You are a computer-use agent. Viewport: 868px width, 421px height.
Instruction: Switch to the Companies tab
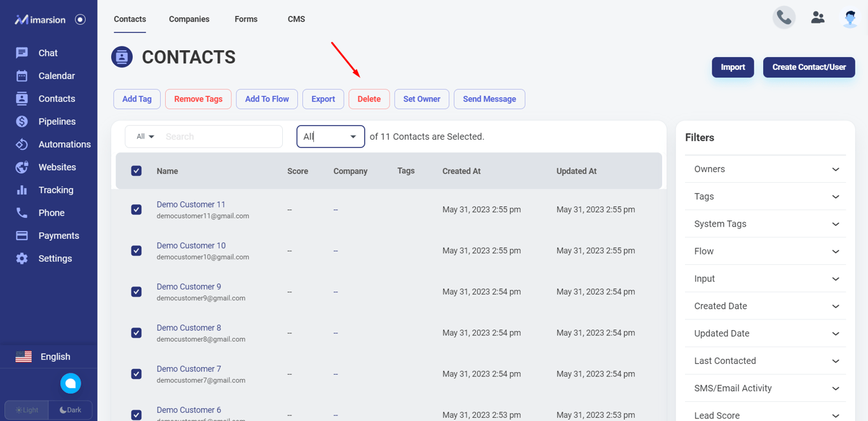pyautogui.click(x=189, y=19)
